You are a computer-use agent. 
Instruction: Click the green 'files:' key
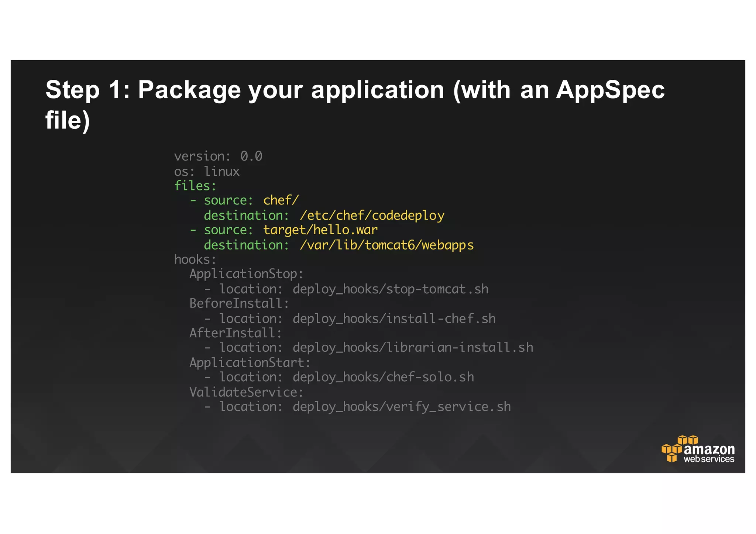(195, 186)
